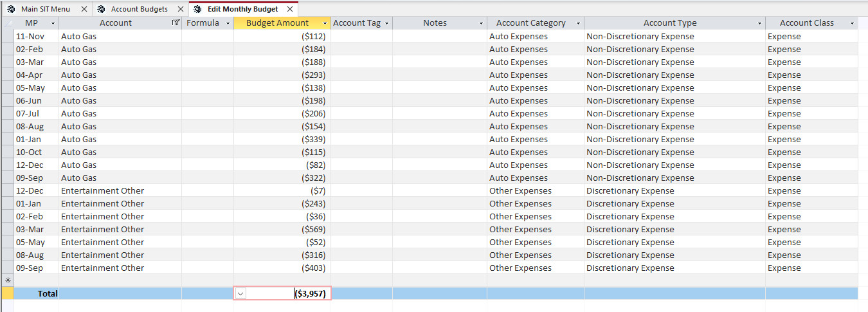Click the ($316) budget amount cell

coord(282,255)
